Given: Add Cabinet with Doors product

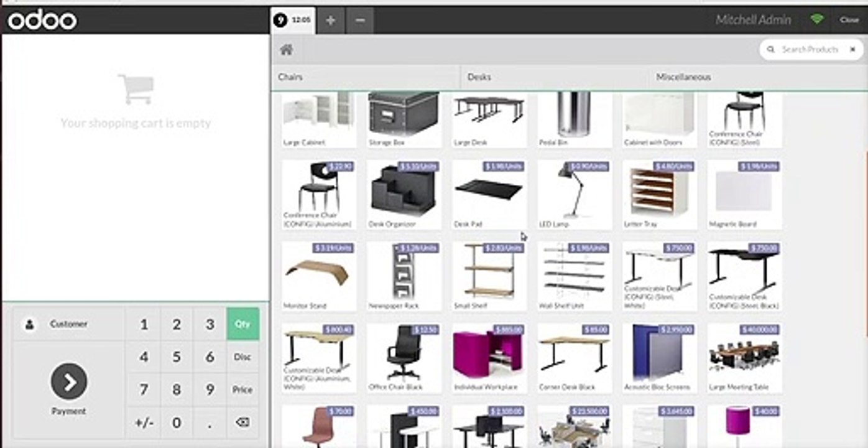Looking at the screenshot, I should coord(660,119).
